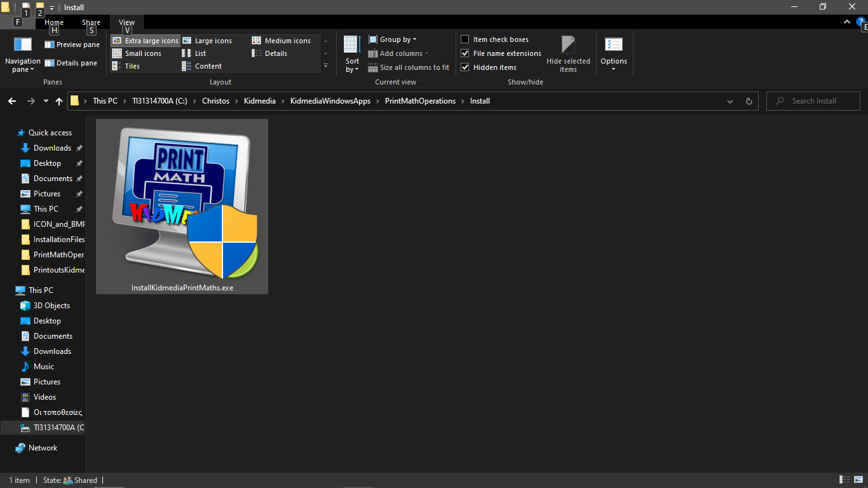Open the recent locations dropdown
This screenshot has height=488, width=868.
46,101
